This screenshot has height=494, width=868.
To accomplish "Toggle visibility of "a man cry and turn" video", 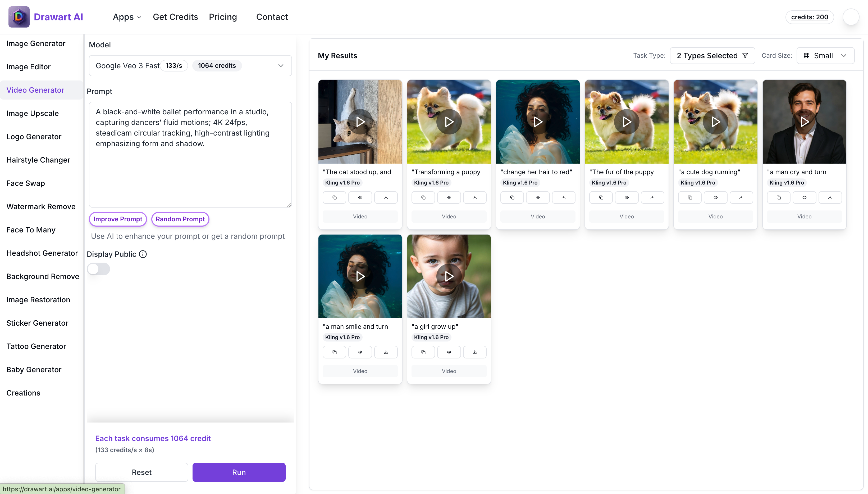I will (x=804, y=197).
